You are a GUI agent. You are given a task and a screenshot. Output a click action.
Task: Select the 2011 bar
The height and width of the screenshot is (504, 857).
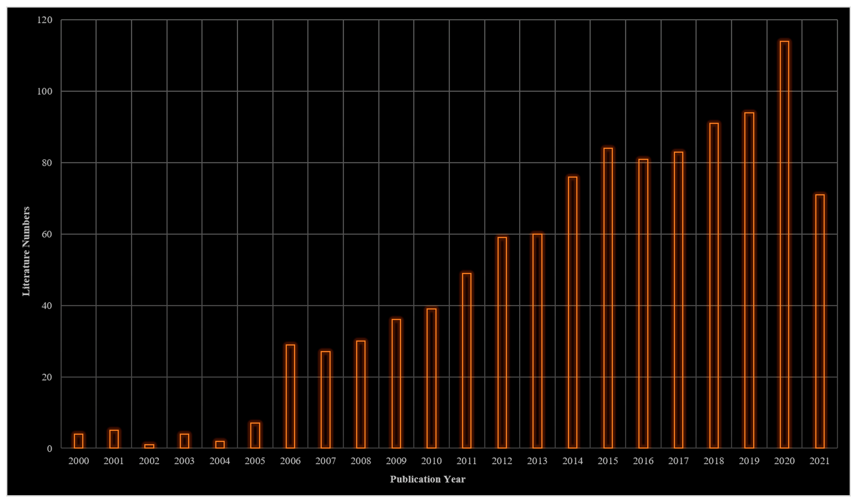click(x=467, y=361)
